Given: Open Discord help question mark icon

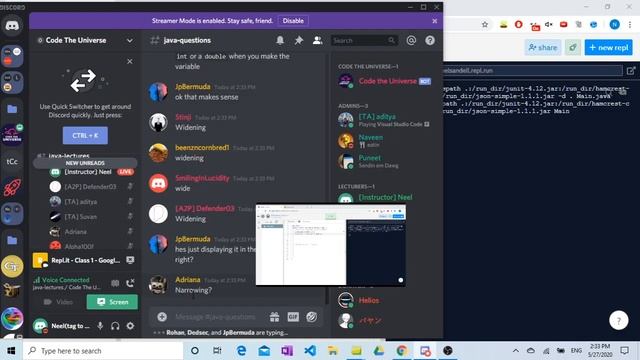Looking at the screenshot, I should 430,40.
